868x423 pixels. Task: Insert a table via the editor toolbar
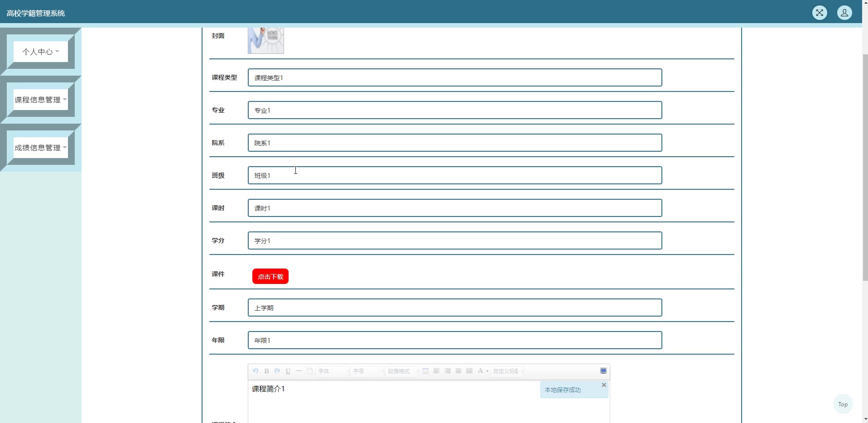[425, 371]
